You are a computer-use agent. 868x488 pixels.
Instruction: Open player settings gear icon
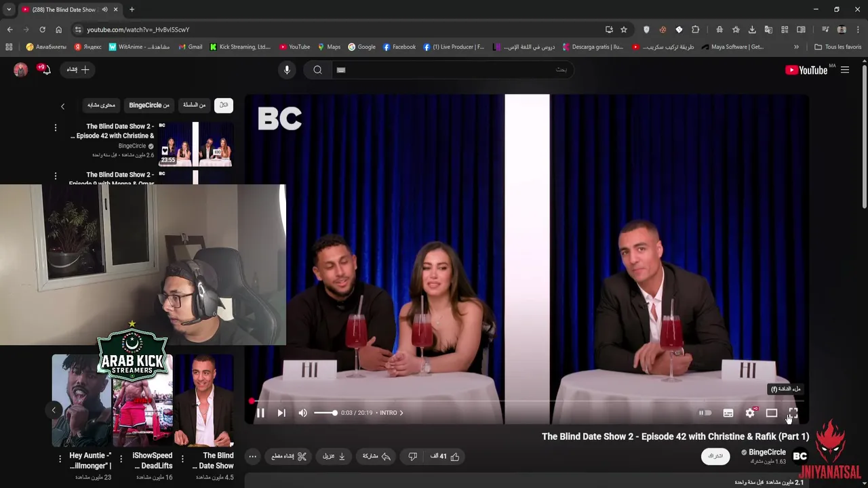pos(750,413)
